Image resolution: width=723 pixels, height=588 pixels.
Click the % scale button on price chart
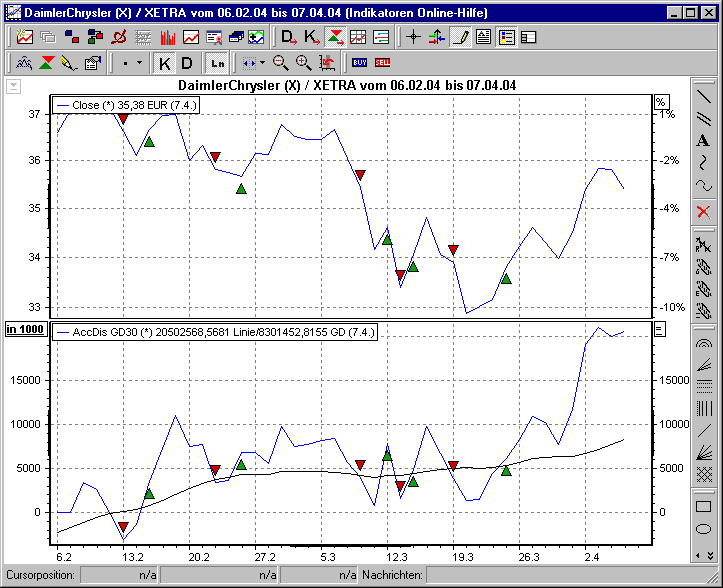pyautogui.click(x=660, y=101)
